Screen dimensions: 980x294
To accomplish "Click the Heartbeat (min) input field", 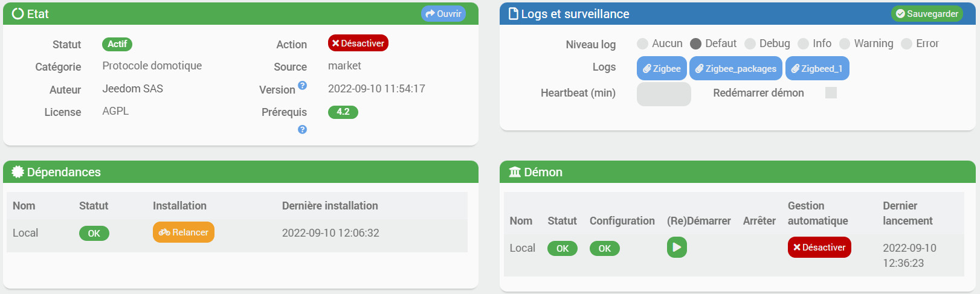I will coord(663,94).
